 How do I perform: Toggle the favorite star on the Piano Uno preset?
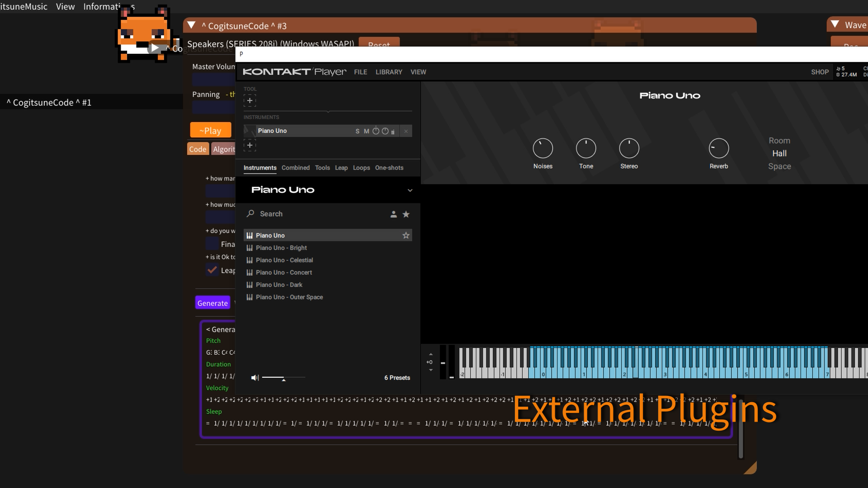tap(406, 235)
